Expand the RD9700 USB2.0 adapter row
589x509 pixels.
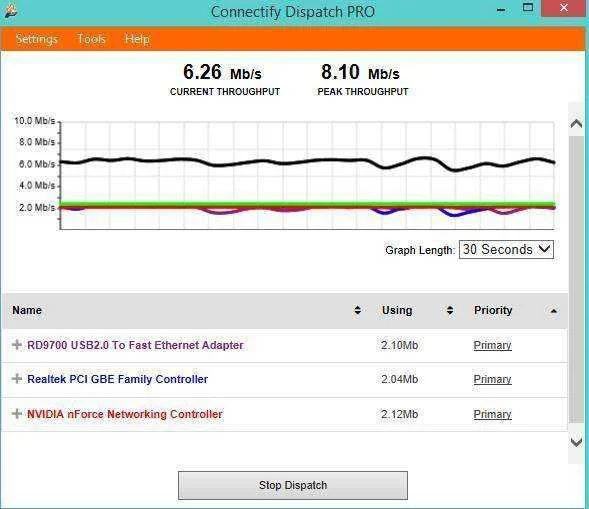tap(17, 344)
